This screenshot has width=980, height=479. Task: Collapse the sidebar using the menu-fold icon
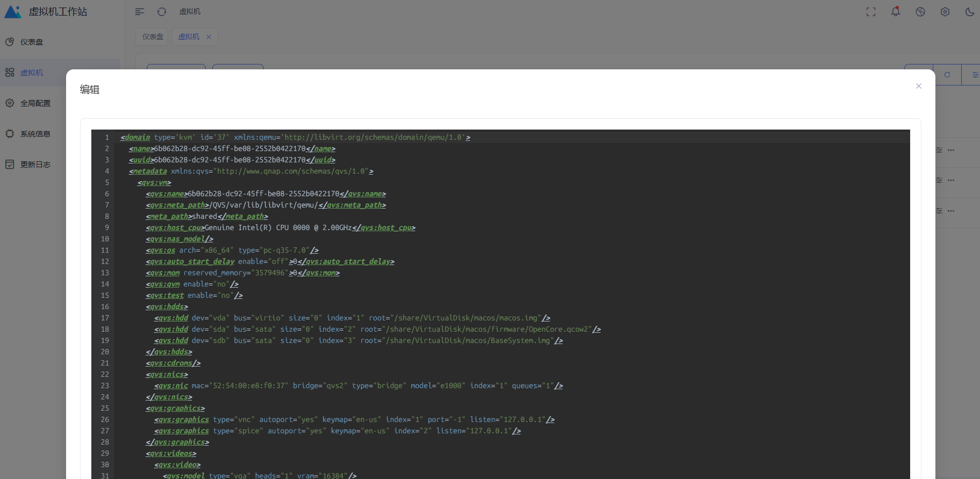(140, 12)
